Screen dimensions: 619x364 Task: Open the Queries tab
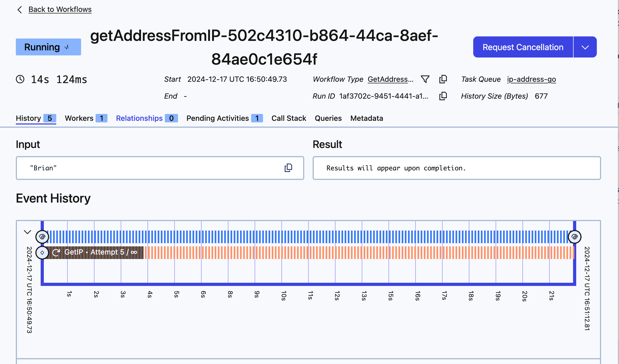point(328,118)
